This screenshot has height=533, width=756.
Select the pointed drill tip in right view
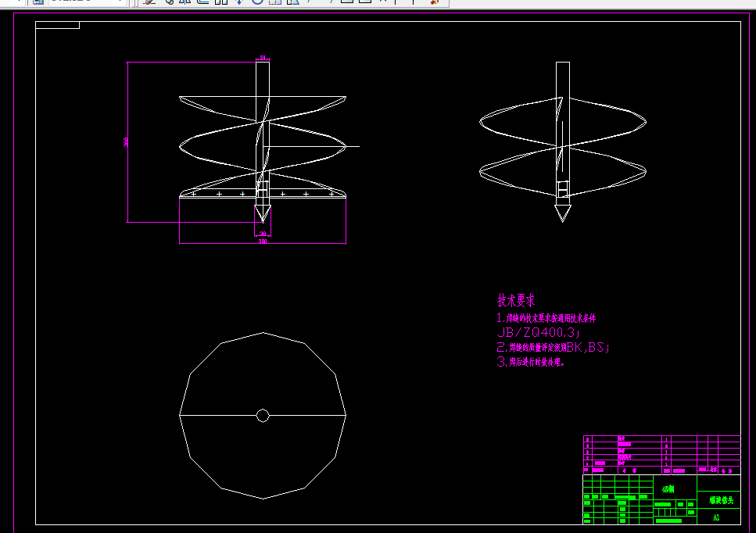click(563, 213)
